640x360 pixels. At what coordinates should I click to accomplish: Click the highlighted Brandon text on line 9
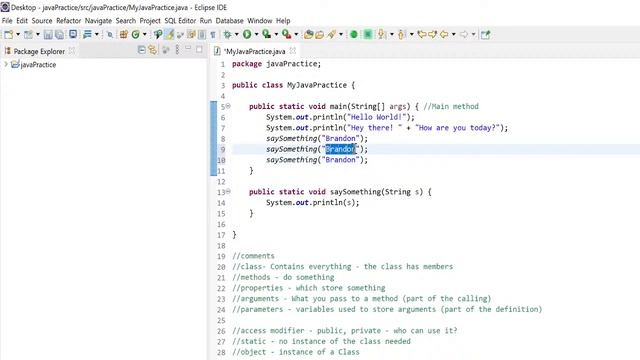coord(340,149)
